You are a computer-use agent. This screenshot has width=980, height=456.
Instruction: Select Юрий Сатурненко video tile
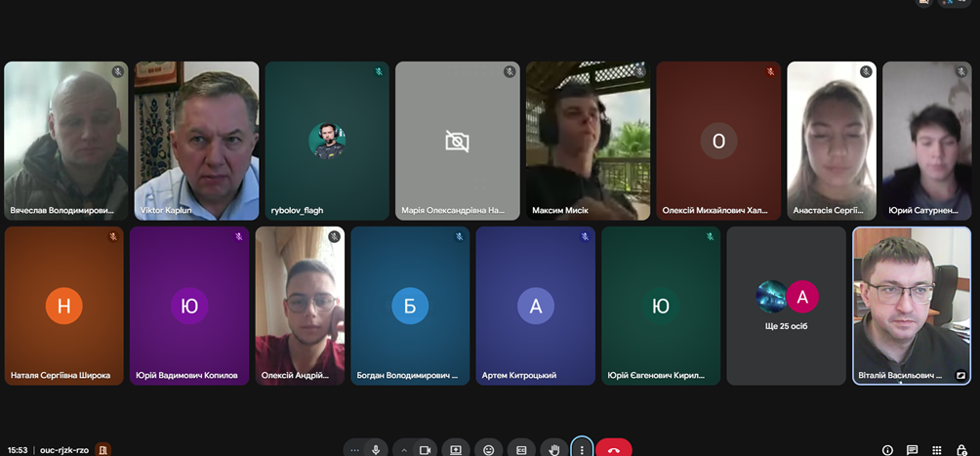(x=927, y=141)
